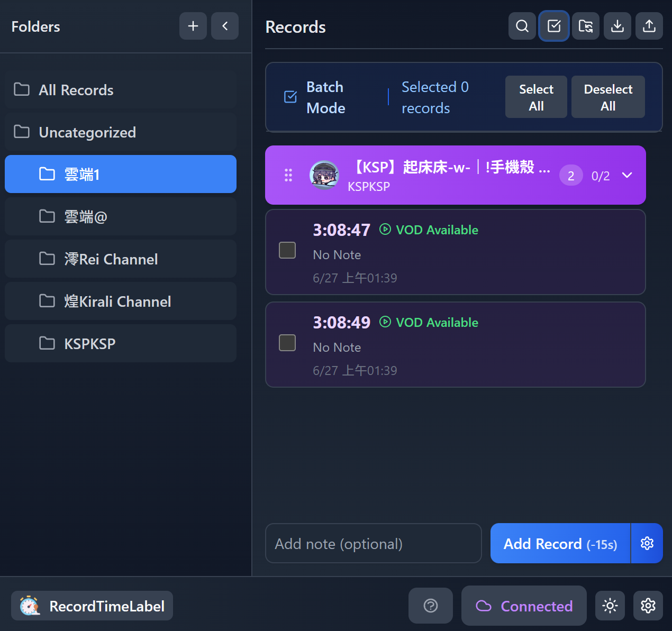Toggle batch mode icon in Records toolbar
The height and width of the screenshot is (631, 672).
click(x=553, y=26)
